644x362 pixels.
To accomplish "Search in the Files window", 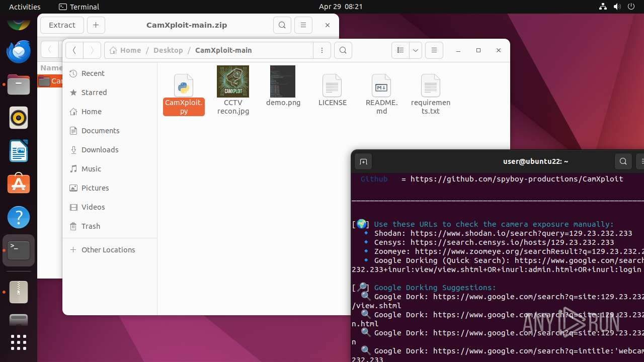I will (x=343, y=50).
